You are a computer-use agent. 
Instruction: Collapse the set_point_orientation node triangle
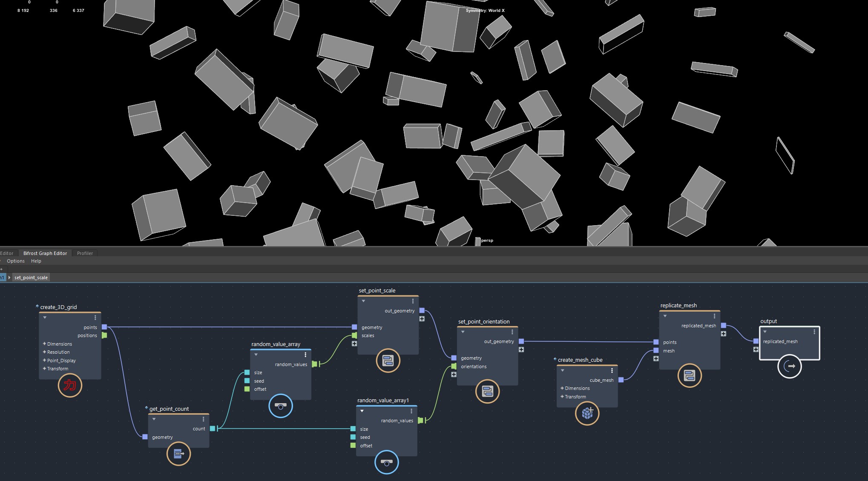(x=463, y=332)
